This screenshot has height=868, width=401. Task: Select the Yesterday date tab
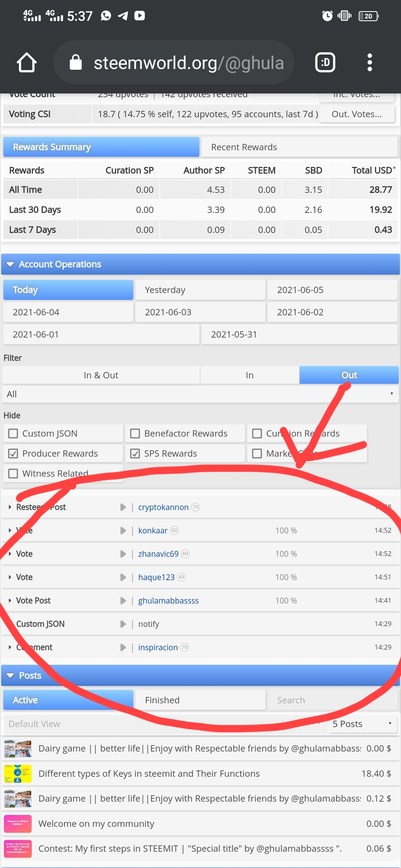click(200, 290)
